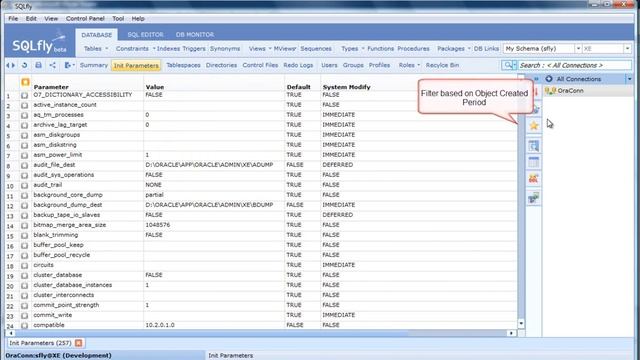The height and width of the screenshot is (360, 640).
Task: Open the Tables dropdown arrow
Action: point(107,49)
